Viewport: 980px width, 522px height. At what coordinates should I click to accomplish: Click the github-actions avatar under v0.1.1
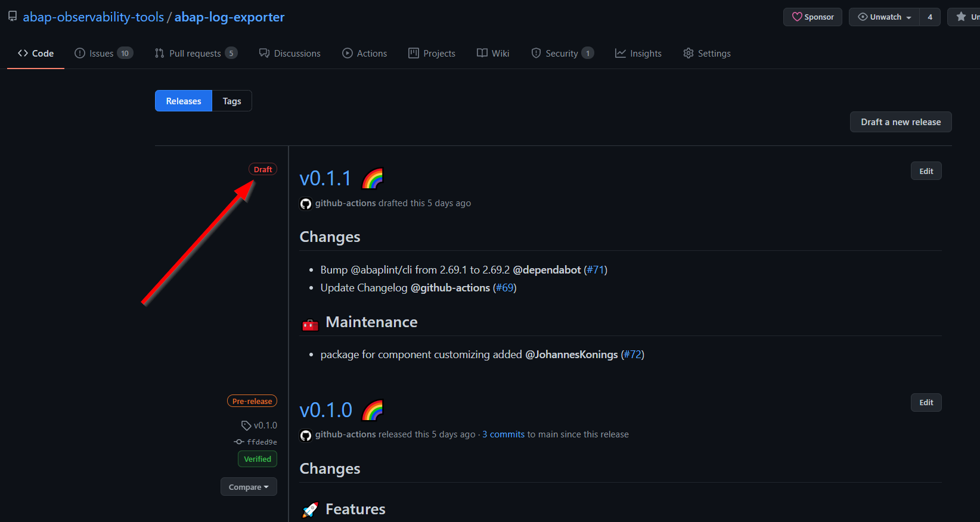306,204
